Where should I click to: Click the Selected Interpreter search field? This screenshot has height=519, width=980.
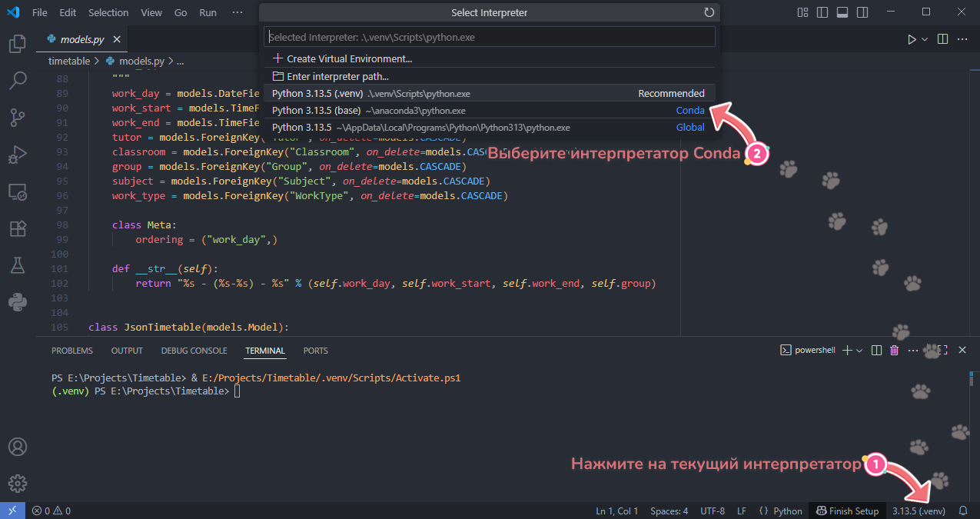point(489,37)
